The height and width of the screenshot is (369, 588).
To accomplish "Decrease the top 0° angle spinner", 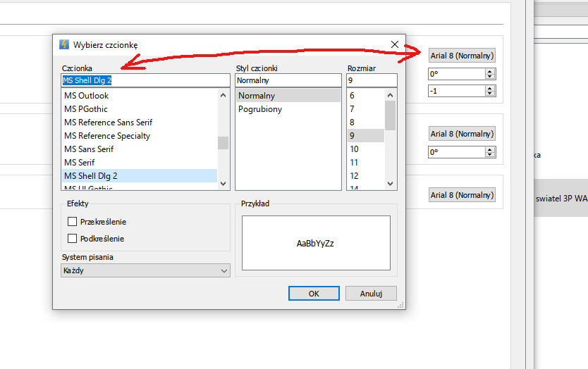I will pos(490,77).
